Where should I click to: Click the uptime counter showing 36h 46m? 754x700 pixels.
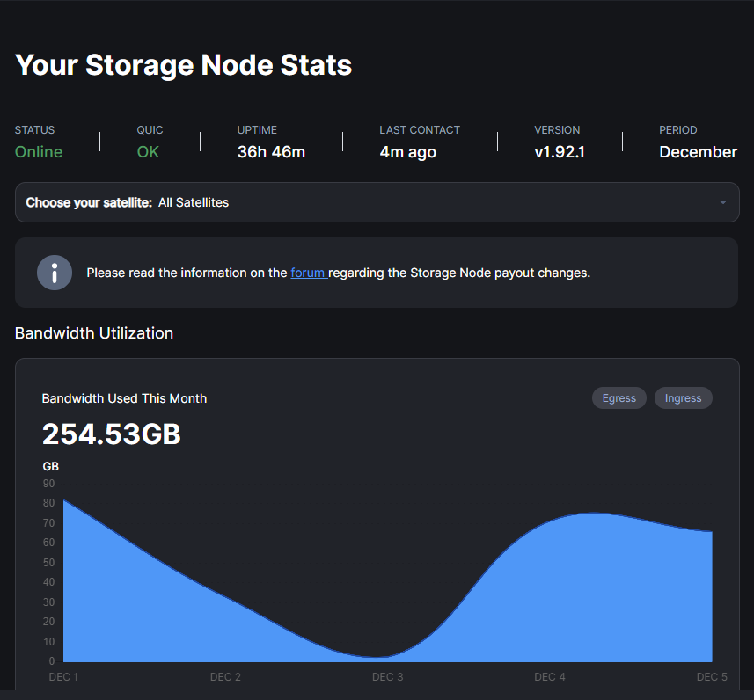270,151
